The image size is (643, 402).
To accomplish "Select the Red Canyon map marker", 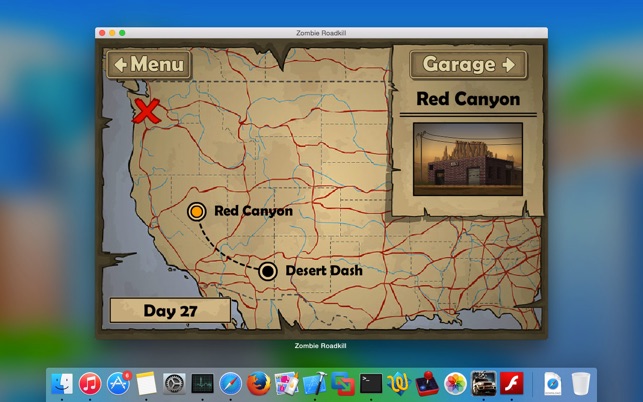I will click(197, 212).
